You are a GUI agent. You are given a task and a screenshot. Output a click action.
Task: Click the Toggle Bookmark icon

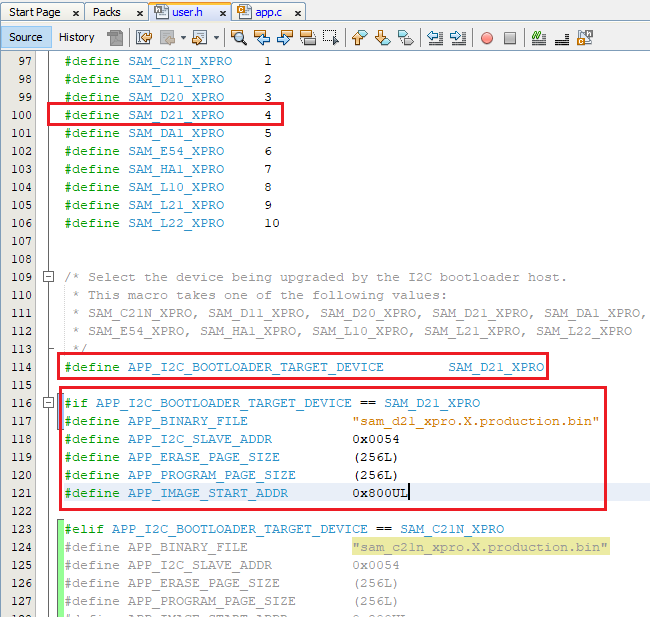click(405, 38)
